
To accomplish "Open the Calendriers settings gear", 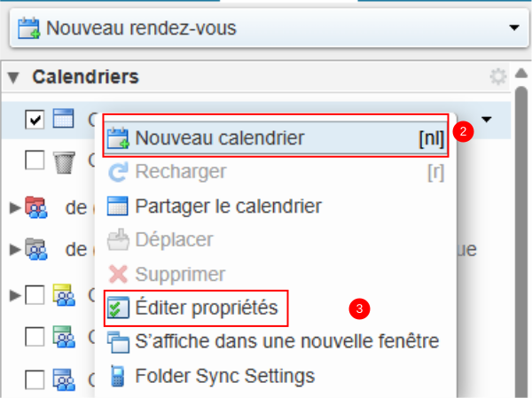I will click(498, 77).
